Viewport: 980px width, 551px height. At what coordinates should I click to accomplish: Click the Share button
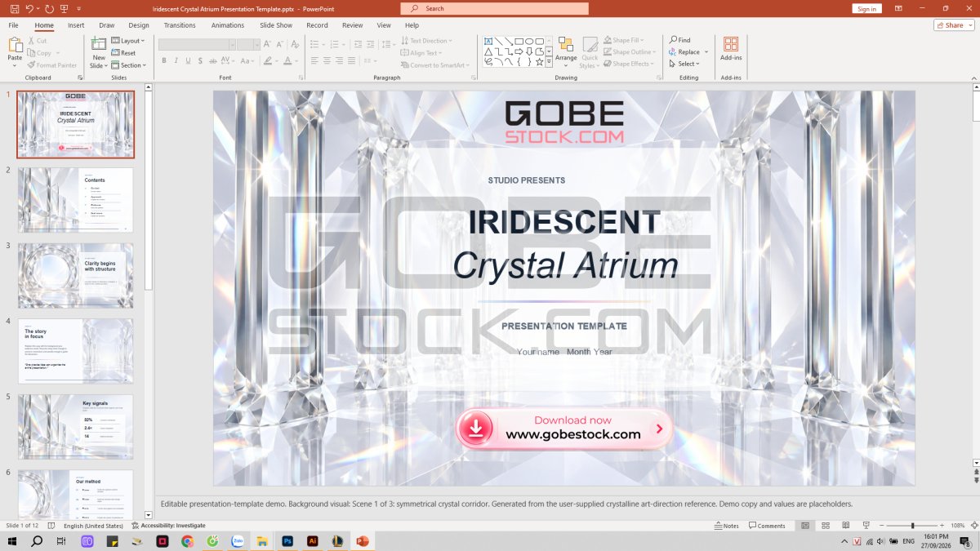pos(954,25)
